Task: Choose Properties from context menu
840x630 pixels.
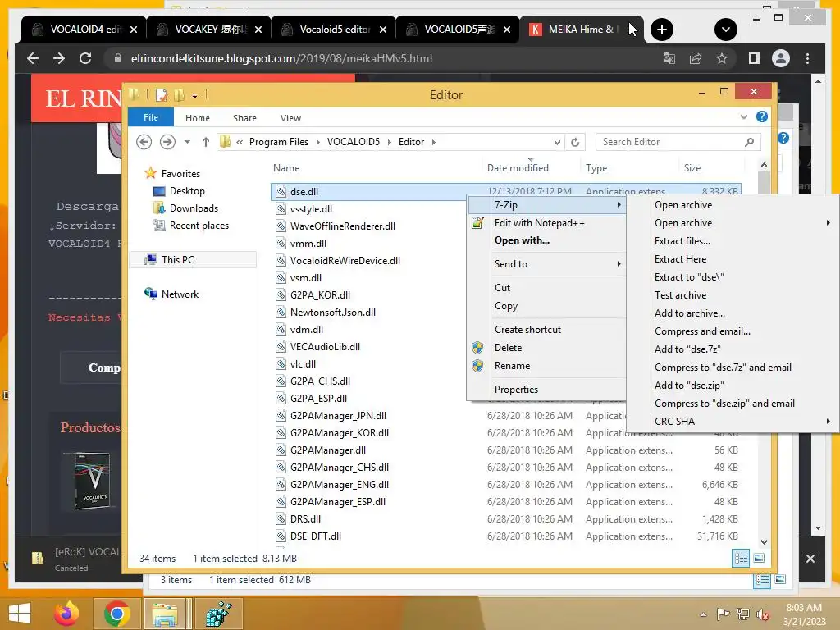Action: 546,390
